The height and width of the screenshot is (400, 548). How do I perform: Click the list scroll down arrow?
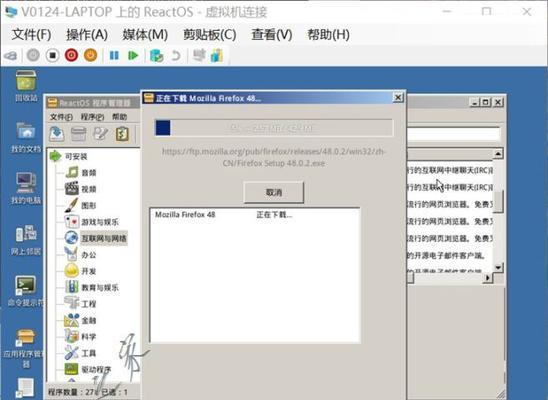click(498, 268)
